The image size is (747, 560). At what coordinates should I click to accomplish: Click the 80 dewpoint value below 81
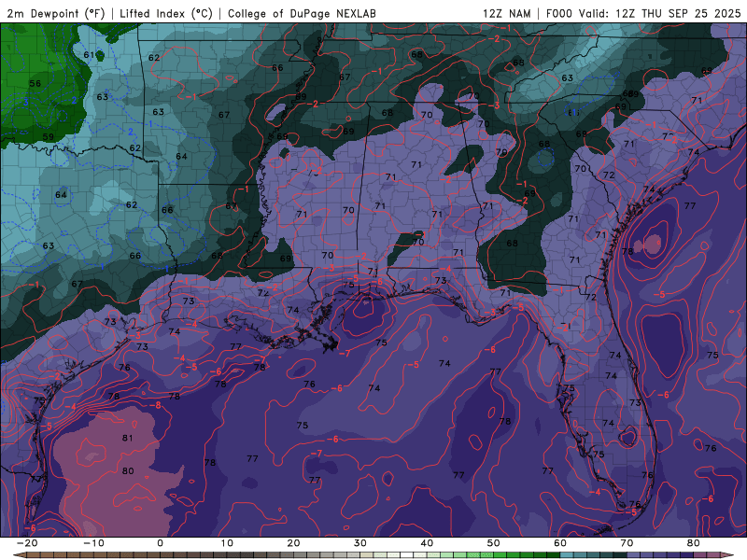click(x=128, y=471)
